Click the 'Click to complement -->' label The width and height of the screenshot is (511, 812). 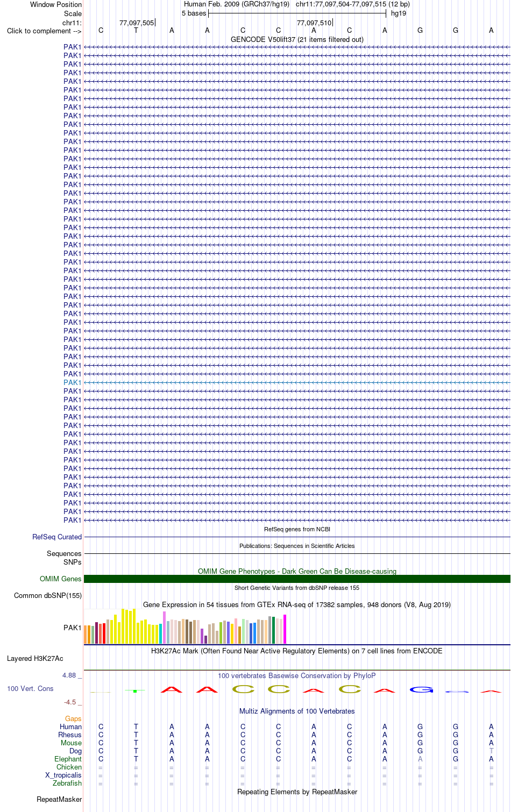click(44, 31)
